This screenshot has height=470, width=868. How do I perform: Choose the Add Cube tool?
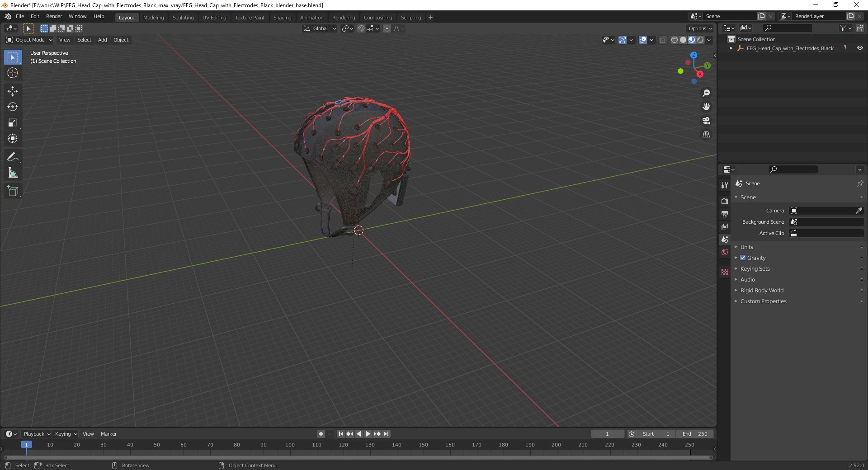pyautogui.click(x=13, y=191)
